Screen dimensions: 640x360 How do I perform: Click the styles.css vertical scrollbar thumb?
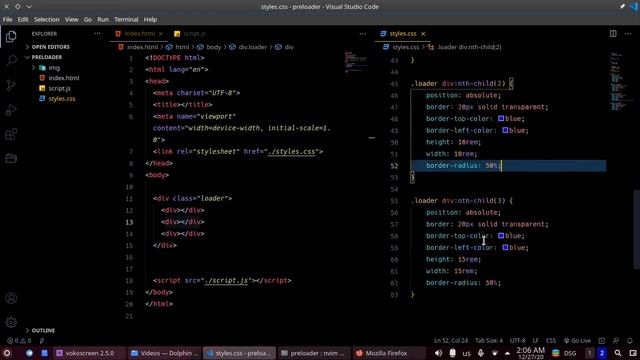pyautogui.click(x=636, y=229)
